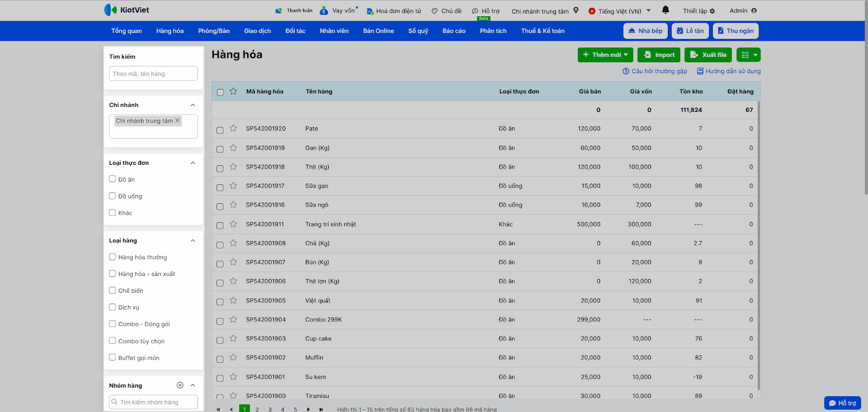This screenshot has height=412, width=868.
Task: Open the Hàng hóa menu
Action: point(170,31)
